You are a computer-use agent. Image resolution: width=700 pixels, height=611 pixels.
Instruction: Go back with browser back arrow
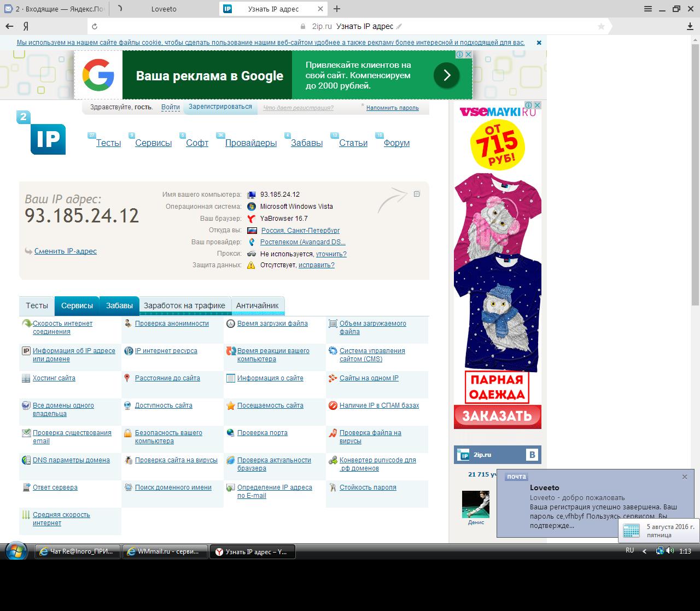click(x=9, y=26)
